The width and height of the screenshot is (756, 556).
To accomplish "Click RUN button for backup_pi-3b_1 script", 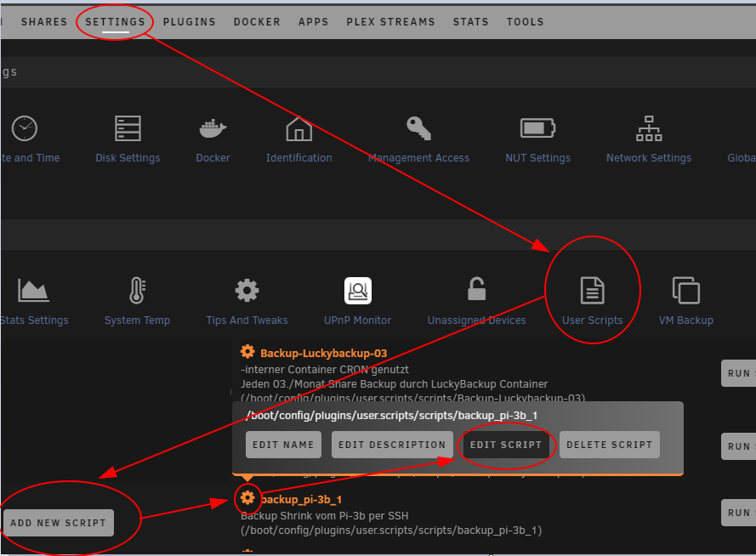I will tap(739, 513).
